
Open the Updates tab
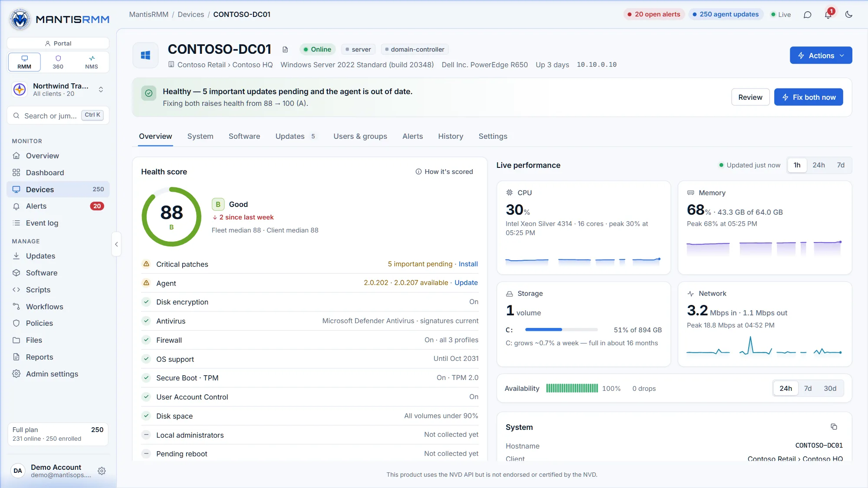pyautogui.click(x=296, y=136)
